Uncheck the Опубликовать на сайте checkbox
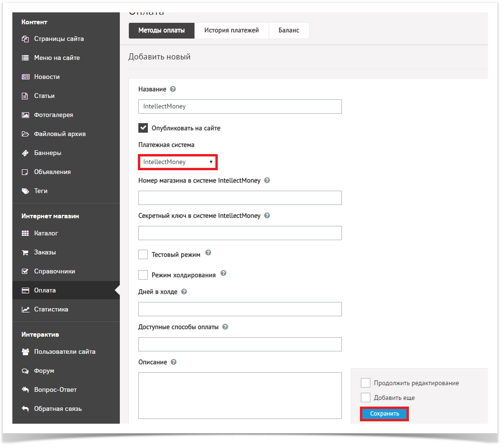Screen dimensions: 504x447 pos(143,128)
